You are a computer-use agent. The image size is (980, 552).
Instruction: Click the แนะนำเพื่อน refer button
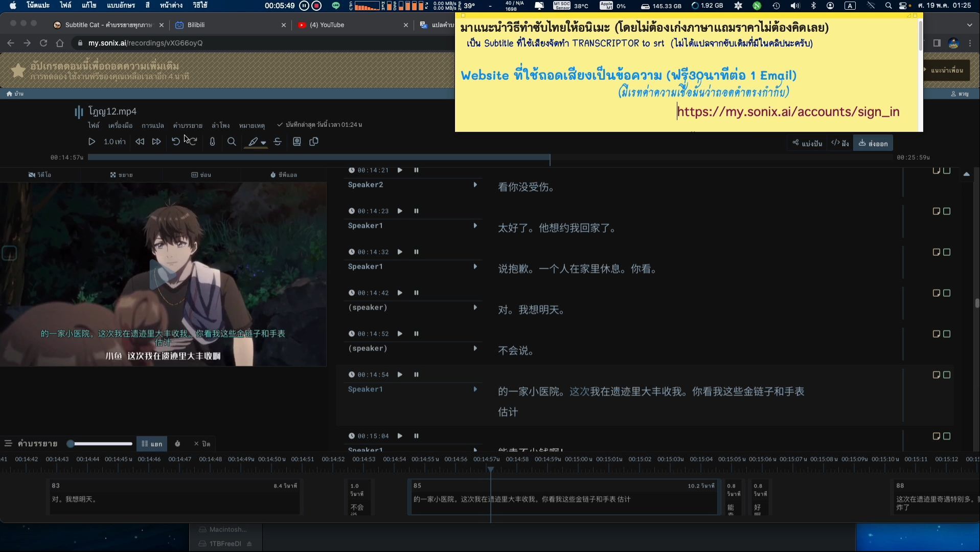(x=946, y=70)
